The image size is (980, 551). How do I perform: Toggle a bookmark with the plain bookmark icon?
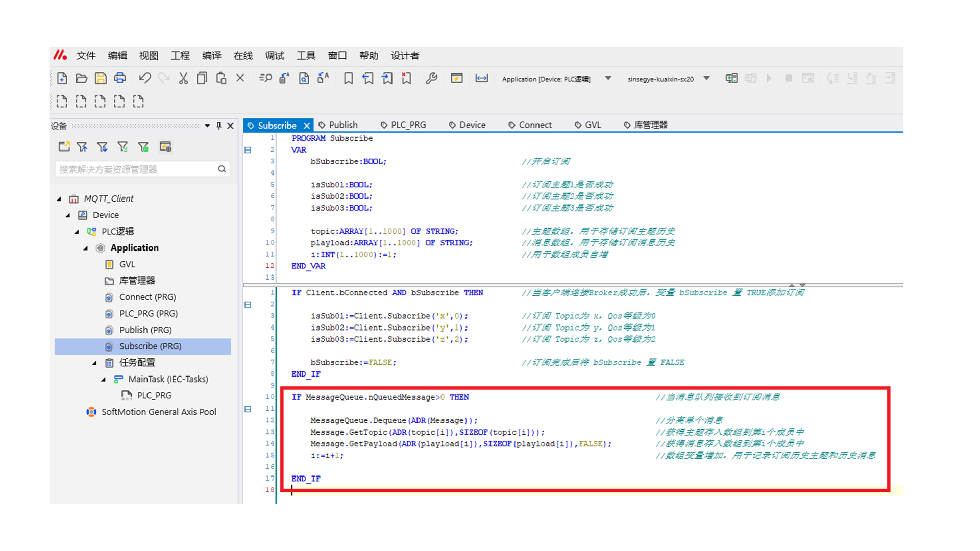pyautogui.click(x=348, y=78)
